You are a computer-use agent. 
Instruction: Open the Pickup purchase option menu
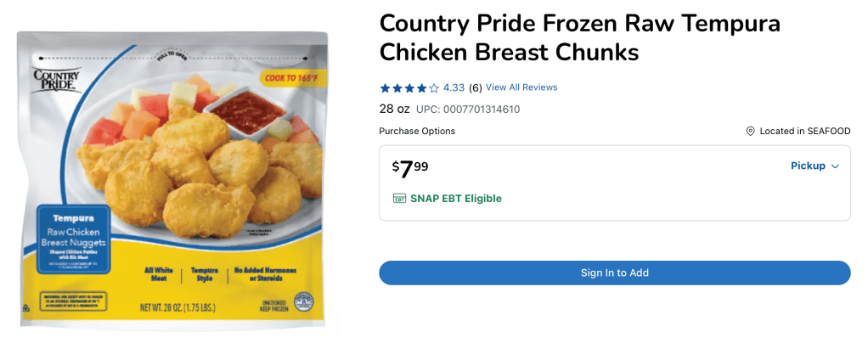point(808,166)
